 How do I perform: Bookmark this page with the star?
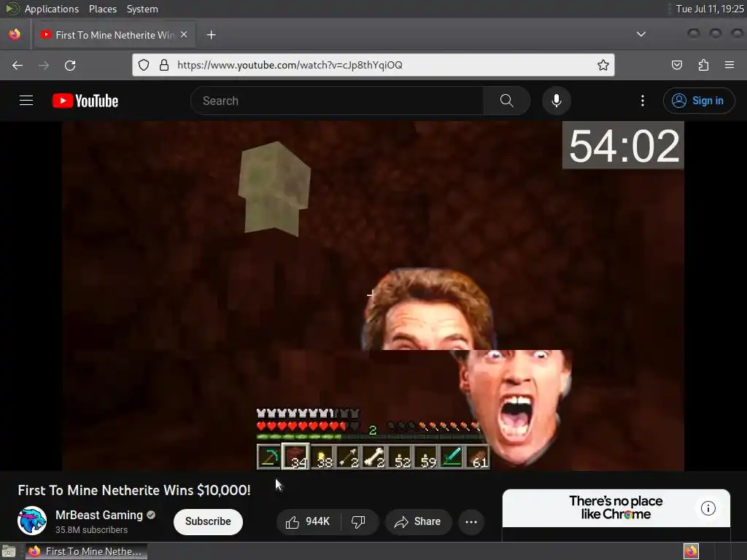(x=603, y=65)
